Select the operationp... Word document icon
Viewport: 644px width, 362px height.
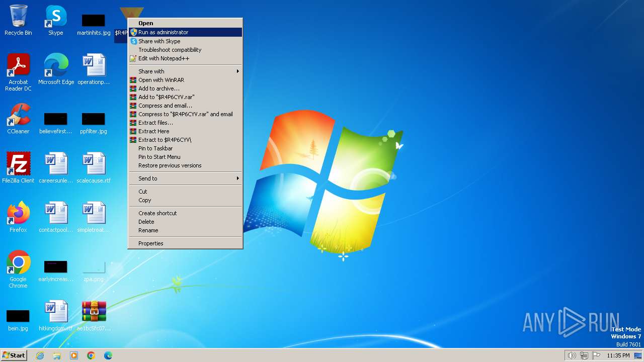click(94, 69)
